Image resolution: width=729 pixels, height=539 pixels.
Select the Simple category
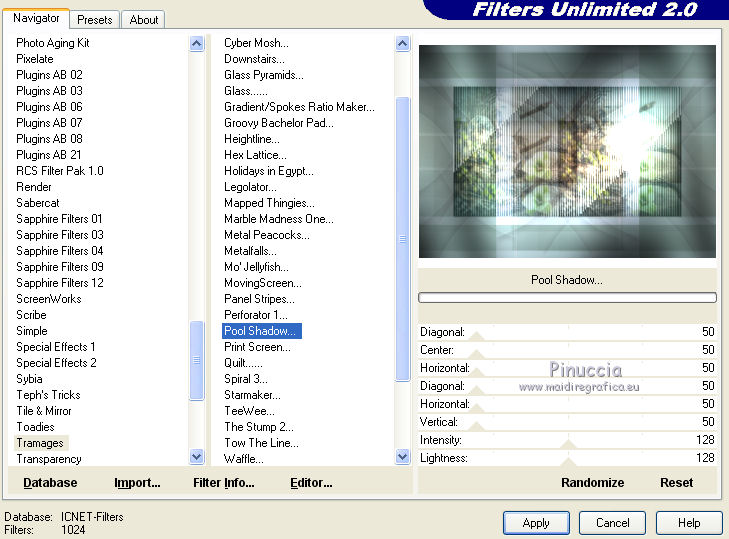point(32,331)
